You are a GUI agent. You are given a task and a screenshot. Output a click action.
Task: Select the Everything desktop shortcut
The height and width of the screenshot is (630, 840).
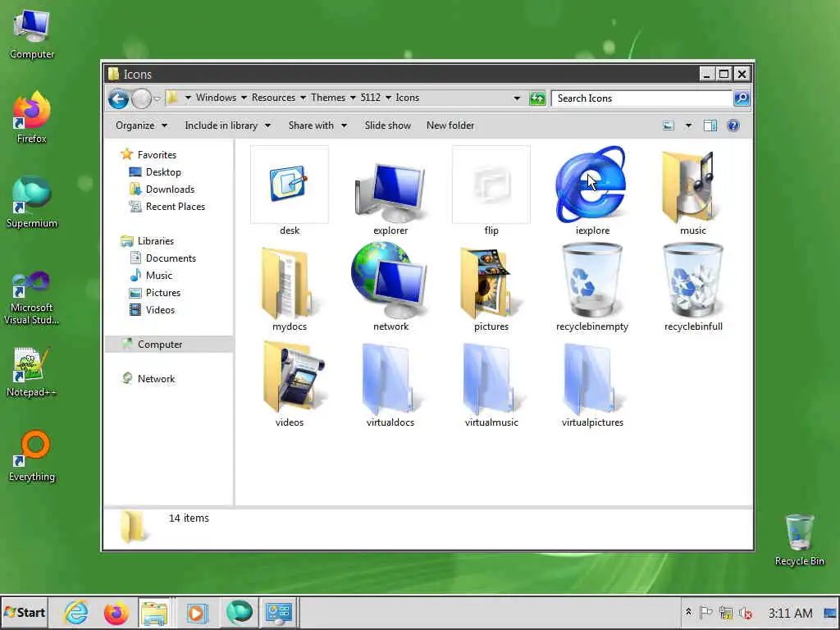pyautogui.click(x=32, y=456)
